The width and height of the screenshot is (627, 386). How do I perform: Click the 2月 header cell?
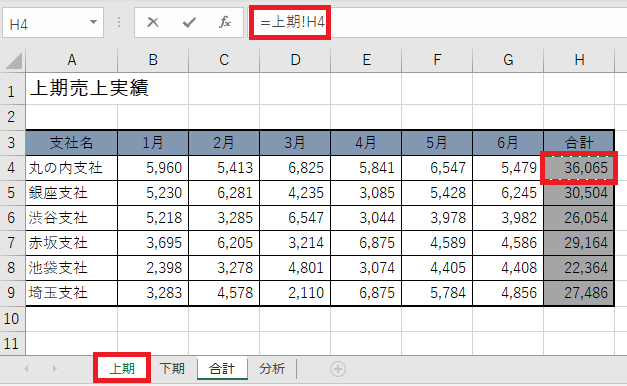224,142
